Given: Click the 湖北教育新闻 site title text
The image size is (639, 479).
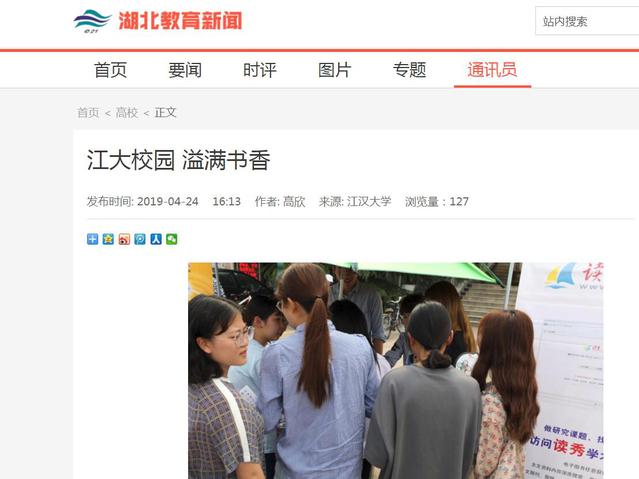Looking at the screenshot, I should click(181, 21).
